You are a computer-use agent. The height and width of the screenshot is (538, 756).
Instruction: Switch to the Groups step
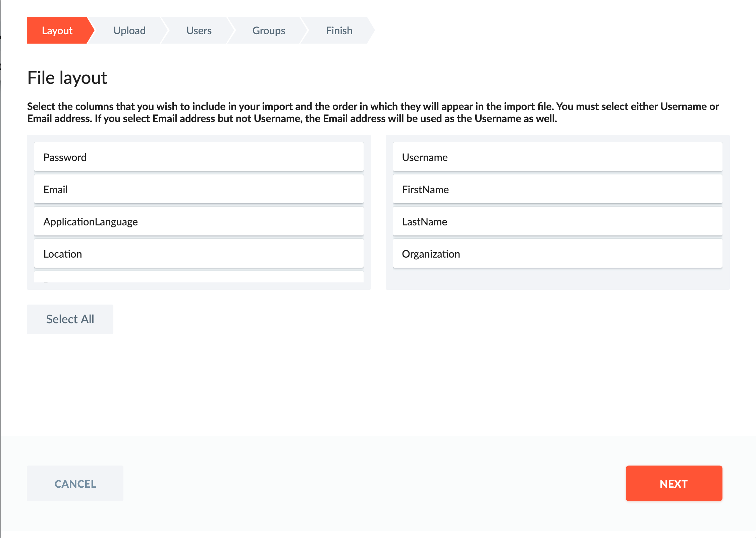coord(268,30)
